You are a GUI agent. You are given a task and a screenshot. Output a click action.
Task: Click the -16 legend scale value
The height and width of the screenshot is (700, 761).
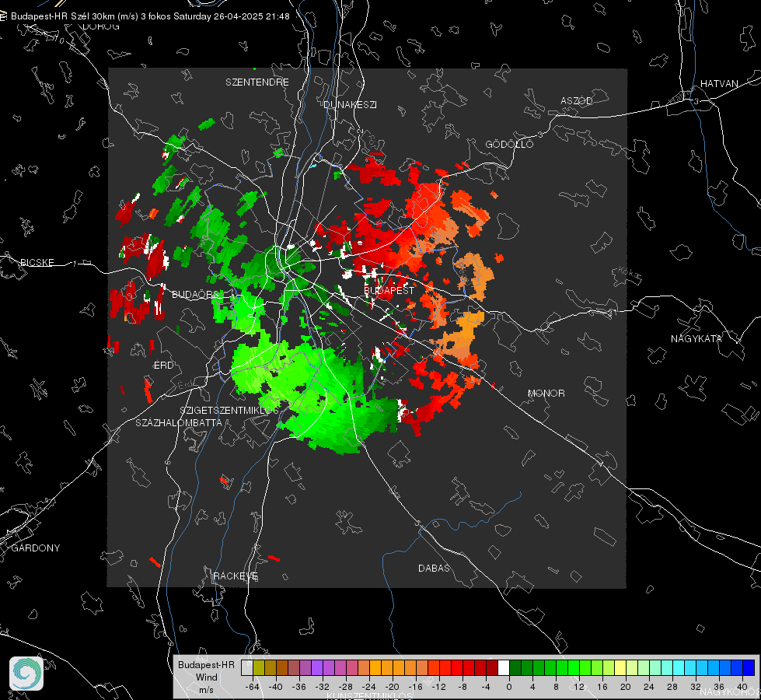415,687
